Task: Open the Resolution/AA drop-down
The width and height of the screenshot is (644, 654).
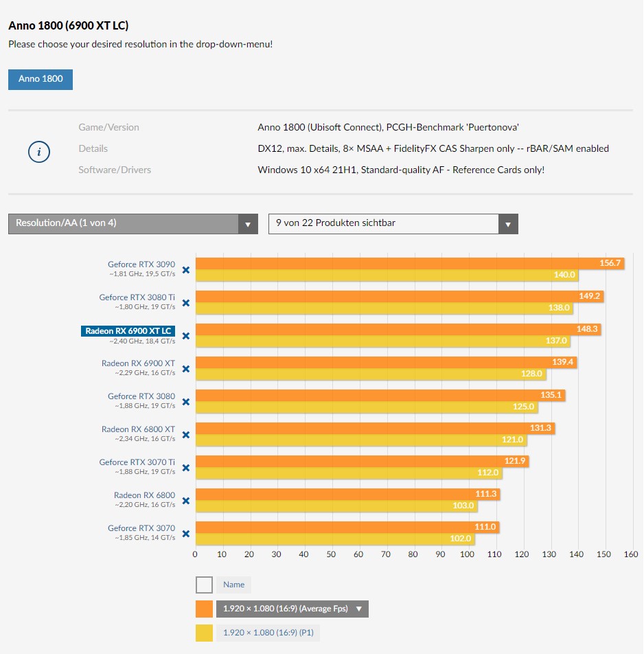Action: click(x=133, y=223)
